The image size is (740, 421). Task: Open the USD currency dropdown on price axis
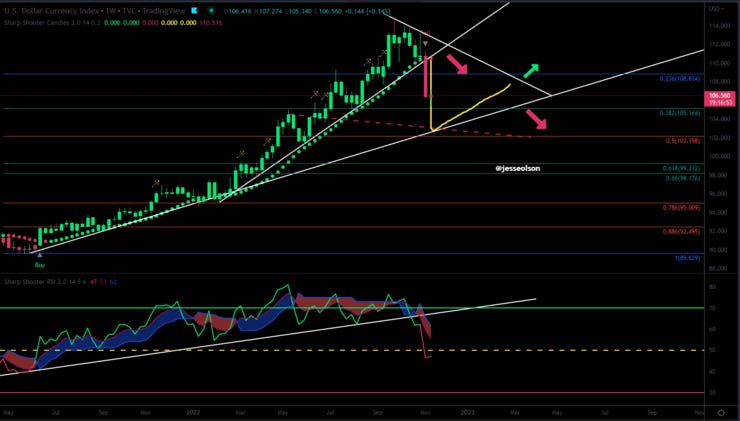point(714,9)
